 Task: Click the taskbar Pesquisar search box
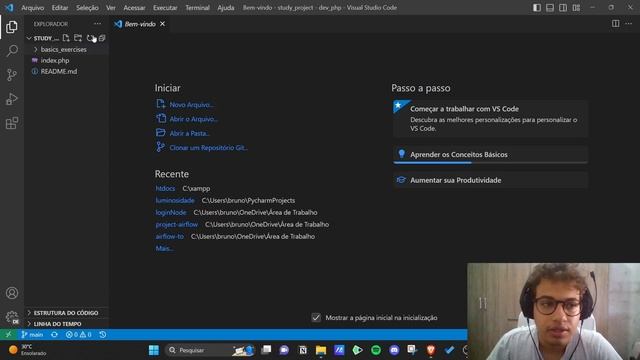click(x=210, y=350)
